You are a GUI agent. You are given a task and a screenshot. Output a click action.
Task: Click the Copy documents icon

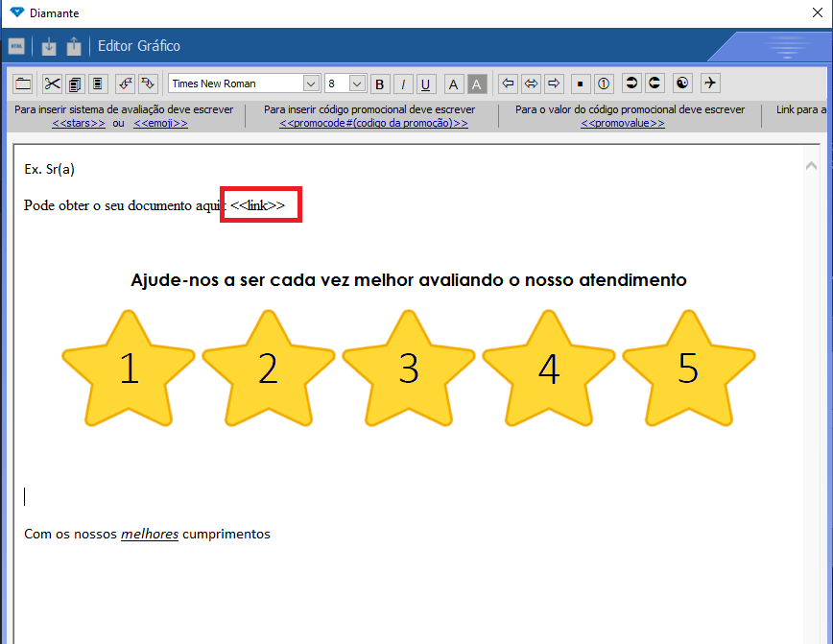pos(74,83)
